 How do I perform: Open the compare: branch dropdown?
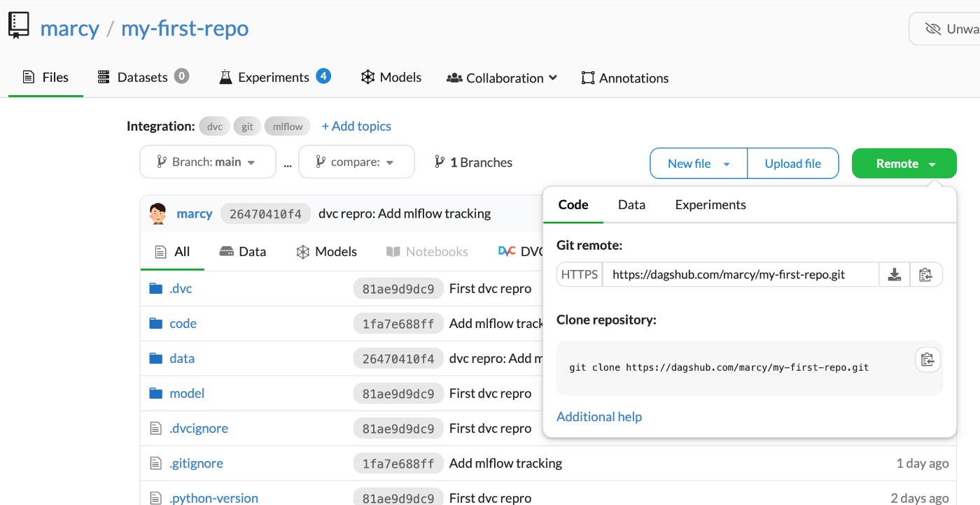click(356, 162)
